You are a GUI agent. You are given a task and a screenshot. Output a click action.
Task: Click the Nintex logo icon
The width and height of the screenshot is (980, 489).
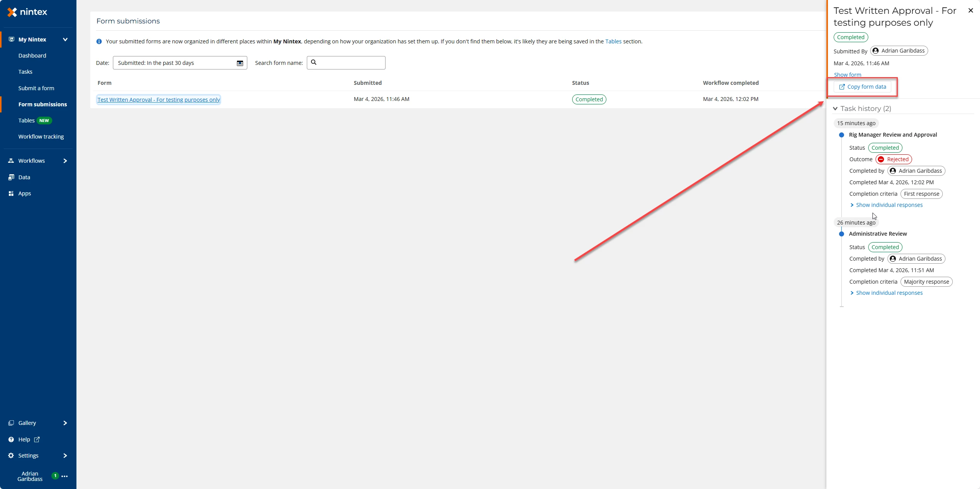tap(12, 12)
